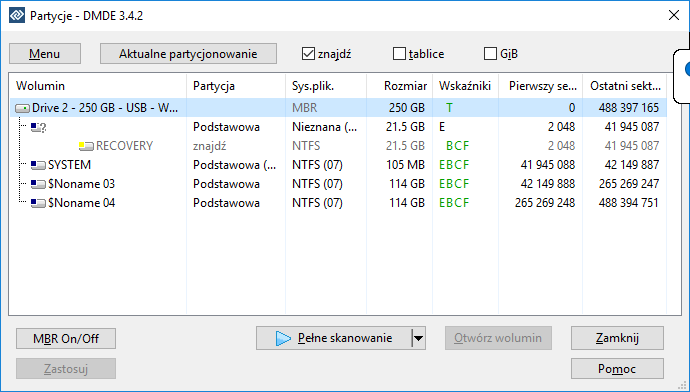Click the Zastosuj button

[66, 369]
